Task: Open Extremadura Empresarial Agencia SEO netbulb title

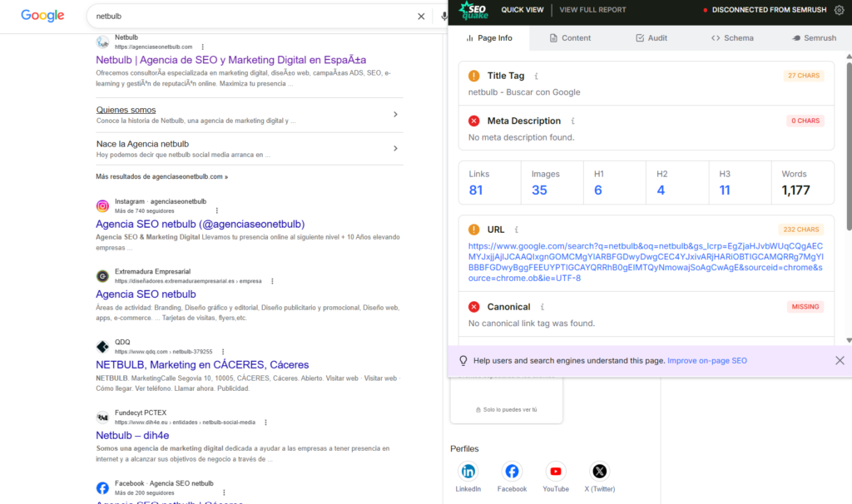Action: [146, 294]
